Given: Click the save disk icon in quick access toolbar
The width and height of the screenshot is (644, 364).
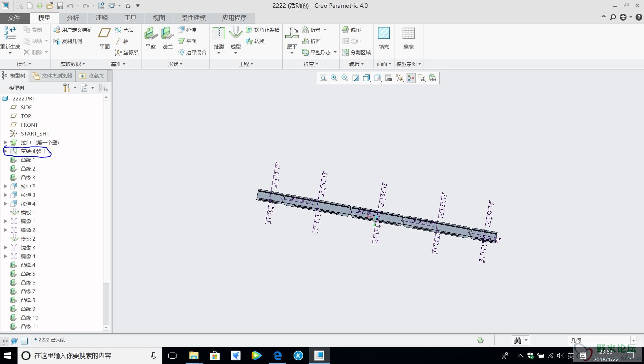Looking at the screenshot, I should tap(60, 6).
